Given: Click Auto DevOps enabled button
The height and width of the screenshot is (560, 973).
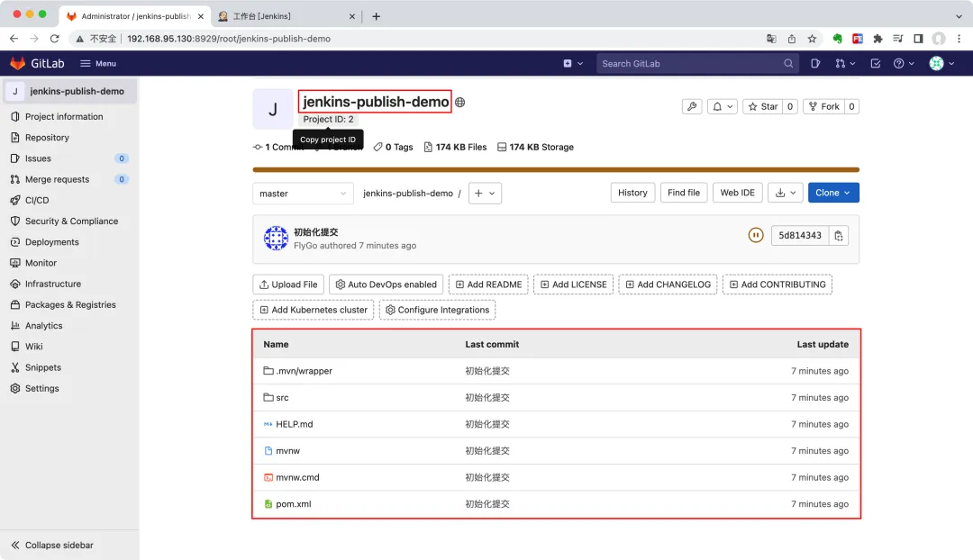Looking at the screenshot, I should (x=386, y=285).
